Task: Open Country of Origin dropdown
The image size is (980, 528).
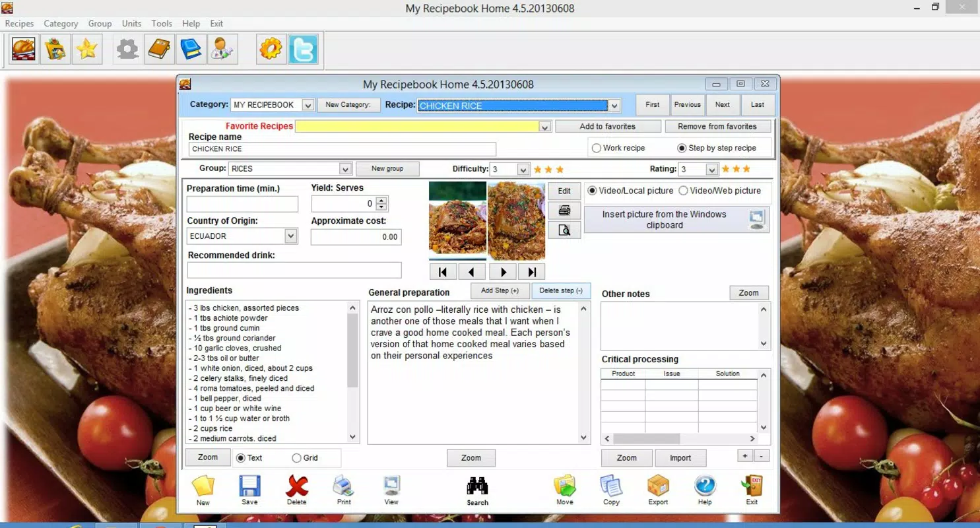Action: tap(290, 236)
